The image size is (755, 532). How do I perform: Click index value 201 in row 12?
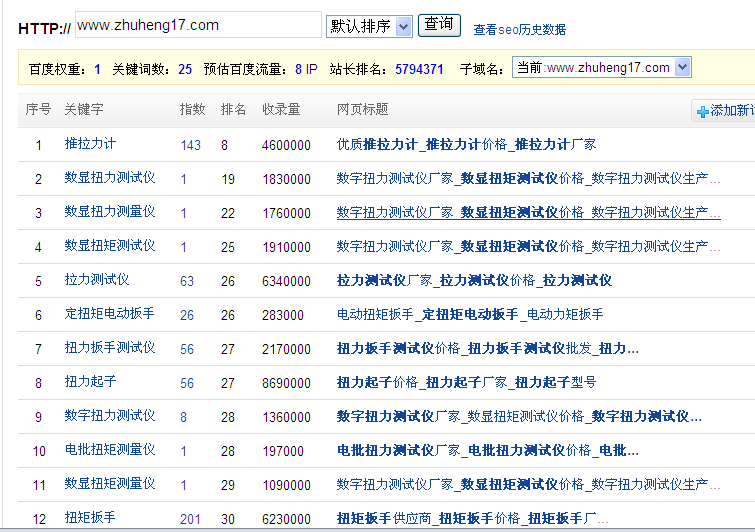coord(190,519)
